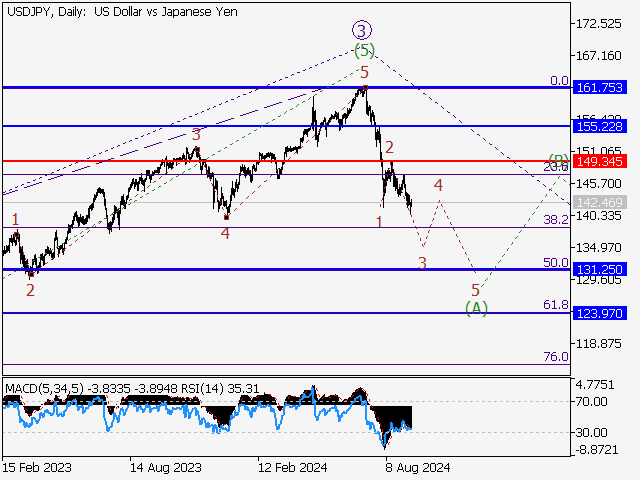The height and width of the screenshot is (480, 640).
Task: Select the 155.228 price level label
Action: (x=599, y=126)
